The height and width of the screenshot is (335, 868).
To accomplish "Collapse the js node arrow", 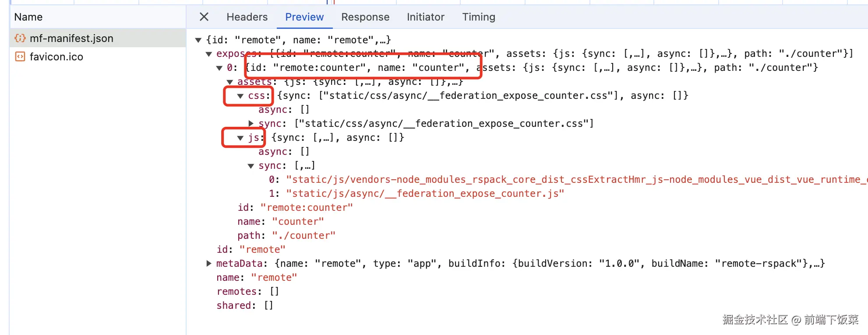I will tap(240, 138).
